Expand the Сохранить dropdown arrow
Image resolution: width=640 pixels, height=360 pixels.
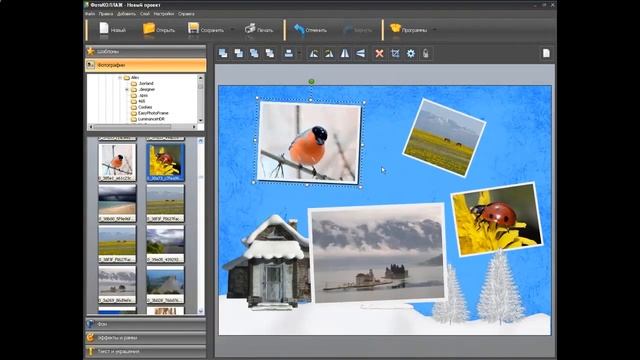pos(232,30)
